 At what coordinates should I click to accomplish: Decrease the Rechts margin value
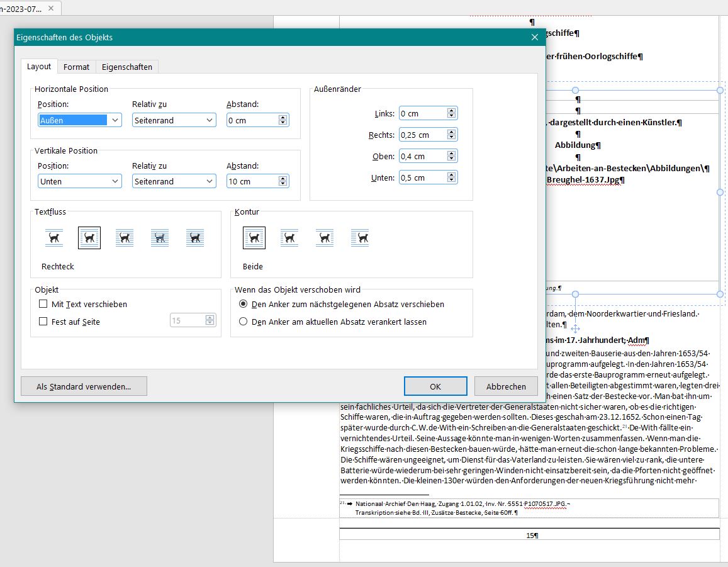451,137
